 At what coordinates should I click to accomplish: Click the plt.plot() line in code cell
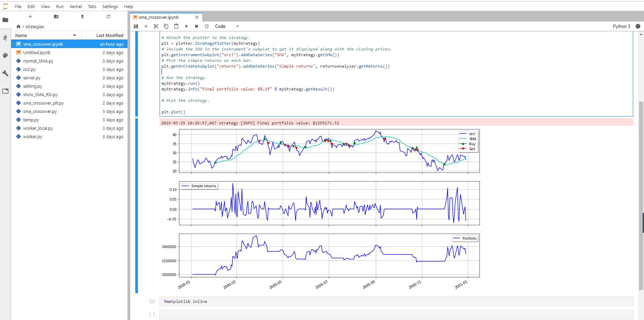click(173, 112)
